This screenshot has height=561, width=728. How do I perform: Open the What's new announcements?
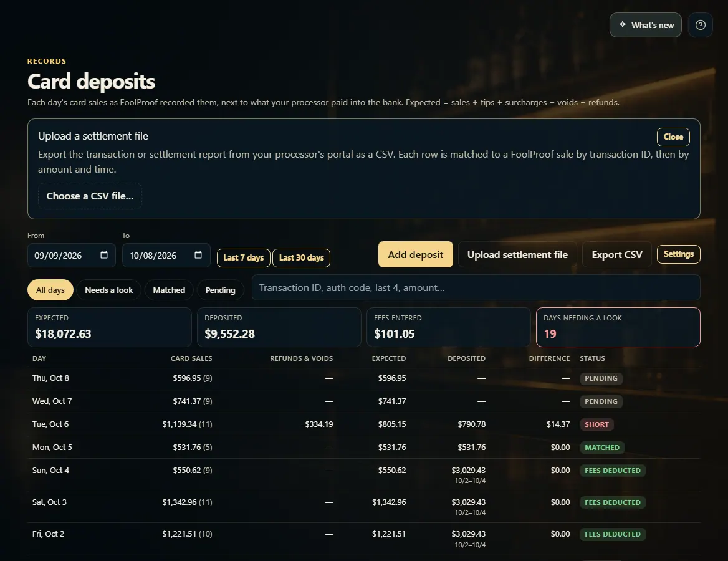click(x=645, y=25)
